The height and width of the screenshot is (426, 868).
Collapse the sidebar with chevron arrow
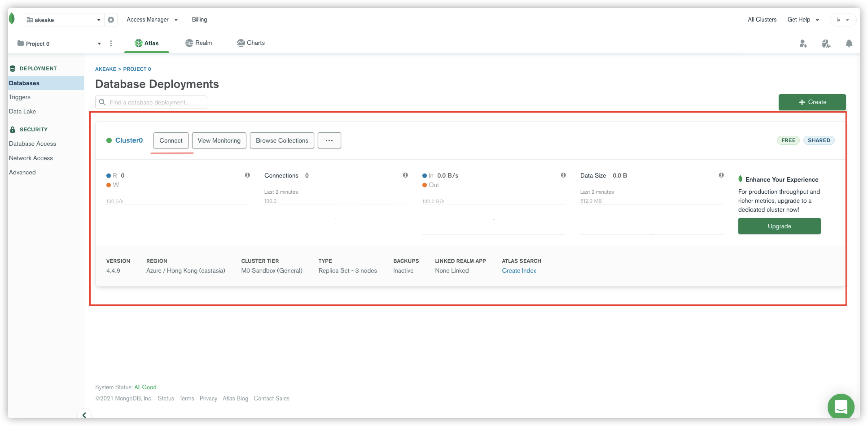(84, 415)
